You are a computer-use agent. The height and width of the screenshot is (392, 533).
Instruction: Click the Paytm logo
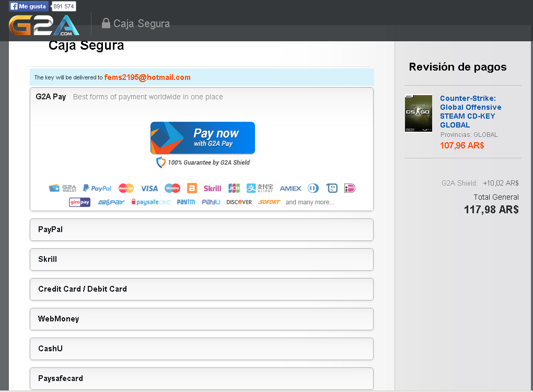click(x=186, y=202)
